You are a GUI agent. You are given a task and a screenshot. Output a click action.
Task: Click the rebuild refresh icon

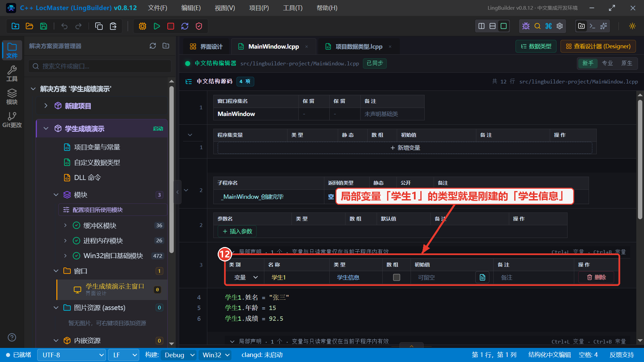(x=185, y=26)
